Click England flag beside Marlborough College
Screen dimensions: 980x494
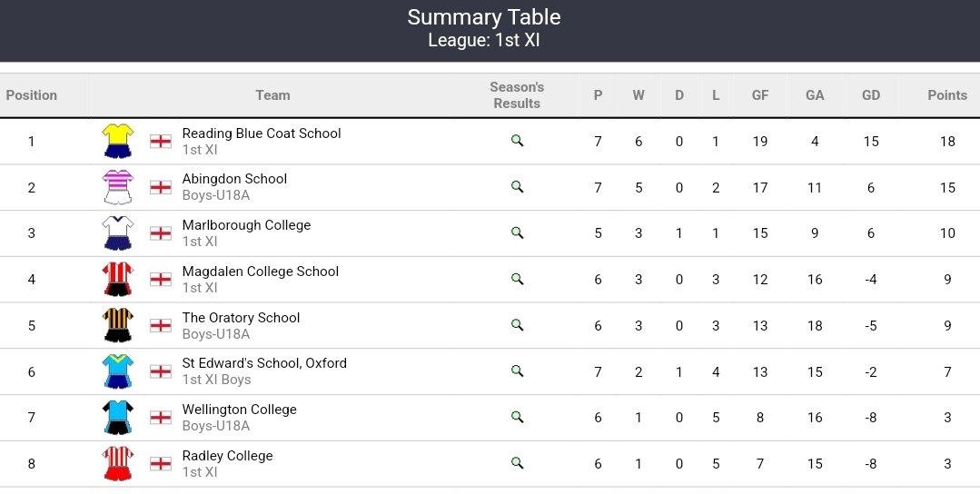pos(161,233)
